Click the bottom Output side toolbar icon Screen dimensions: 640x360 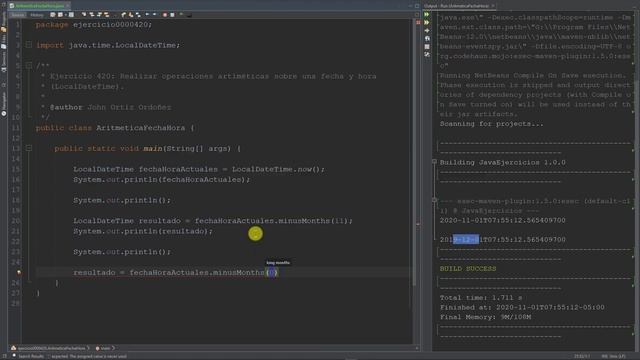(x=427, y=54)
